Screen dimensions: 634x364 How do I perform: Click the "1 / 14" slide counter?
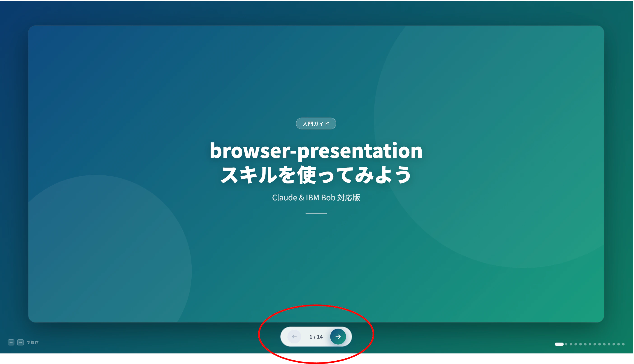(x=316, y=337)
